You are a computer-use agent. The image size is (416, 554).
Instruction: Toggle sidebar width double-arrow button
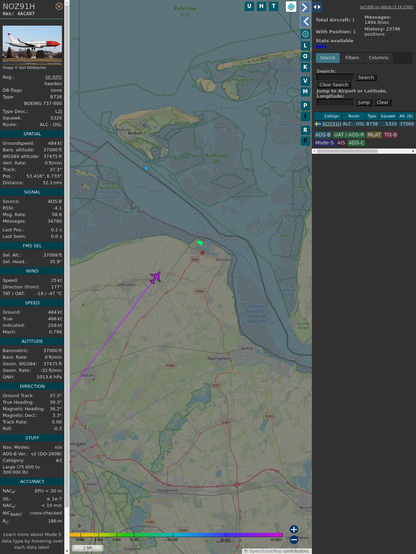tap(317, 7)
